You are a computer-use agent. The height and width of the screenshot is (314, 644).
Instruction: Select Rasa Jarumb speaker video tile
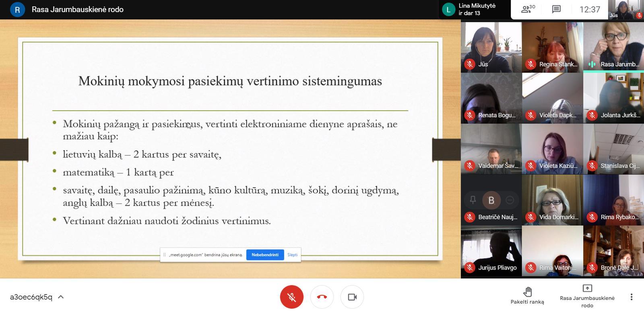(x=613, y=46)
